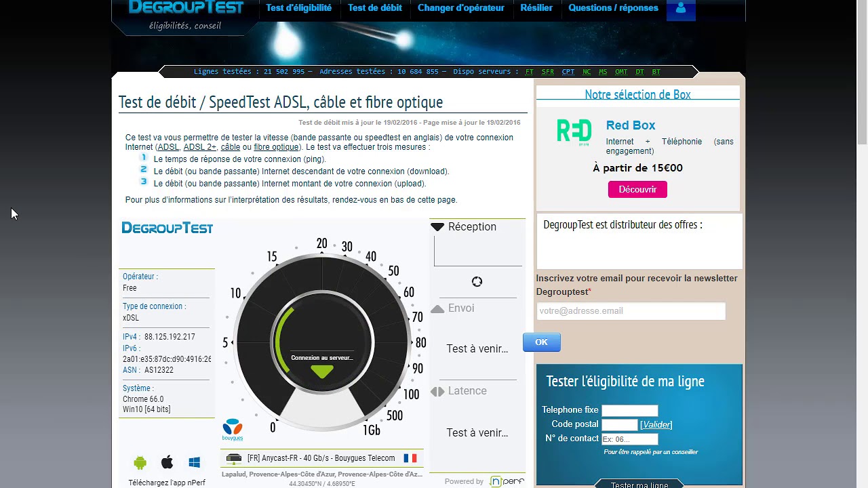
Task: Click the French flag server icon
Action: click(x=410, y=458)
